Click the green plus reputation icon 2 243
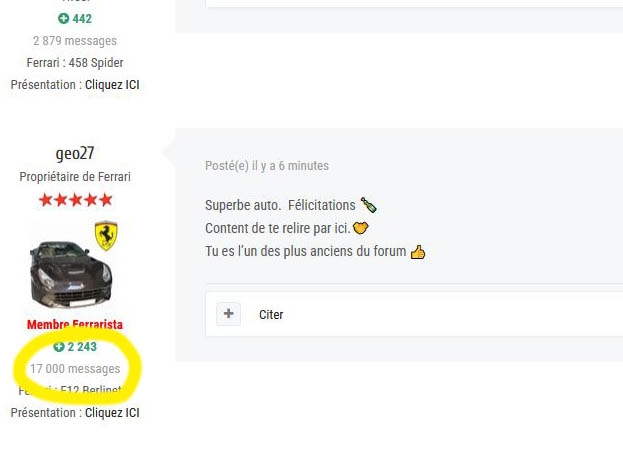This screenshot has width=623, height=467. tap(59, 347)
